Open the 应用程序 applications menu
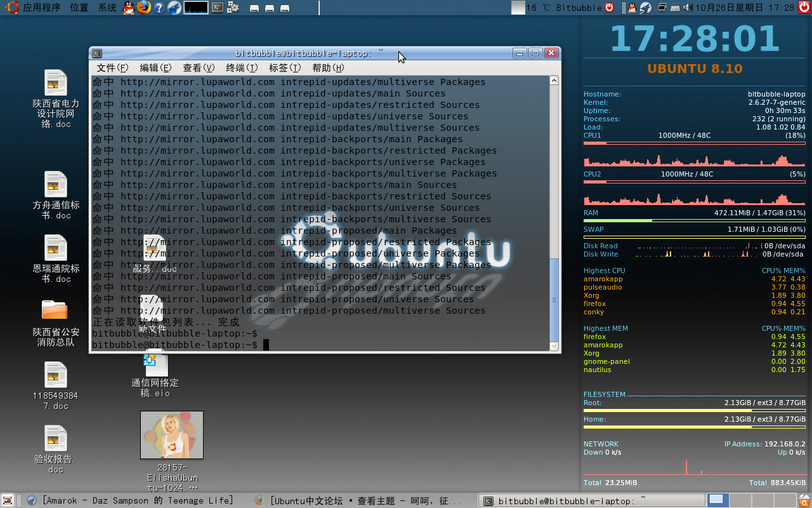812x508 pixels. tap(32, 8)
